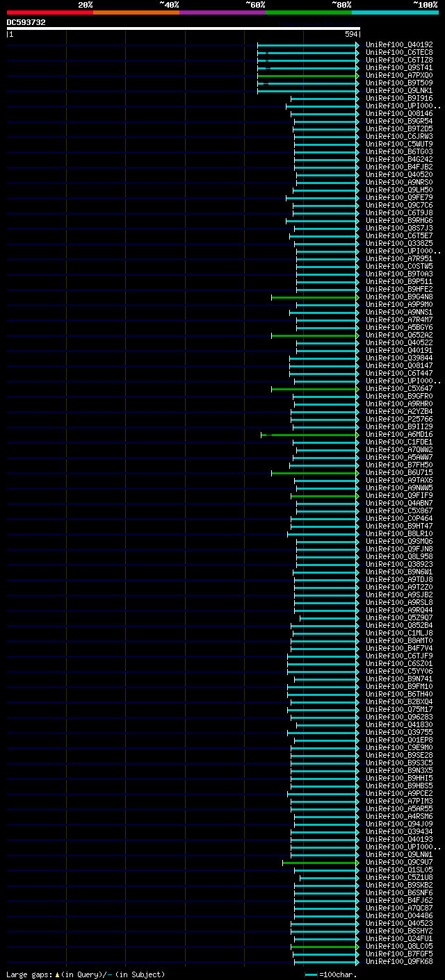This screenshot has height=980, width=445.
Task: Select hit label UniRef100_B4F7V4
Action: (399, 648)
